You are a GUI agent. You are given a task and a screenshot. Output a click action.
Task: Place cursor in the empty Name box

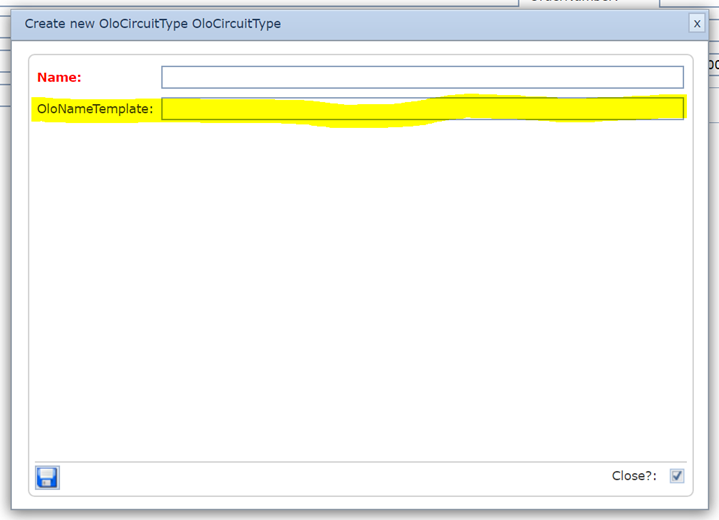point(422,77)
